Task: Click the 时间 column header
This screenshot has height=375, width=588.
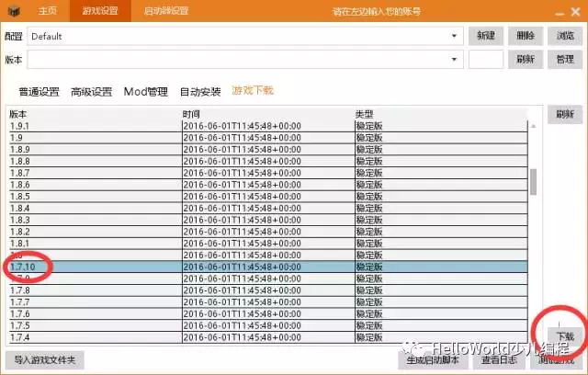Action: 191,114
